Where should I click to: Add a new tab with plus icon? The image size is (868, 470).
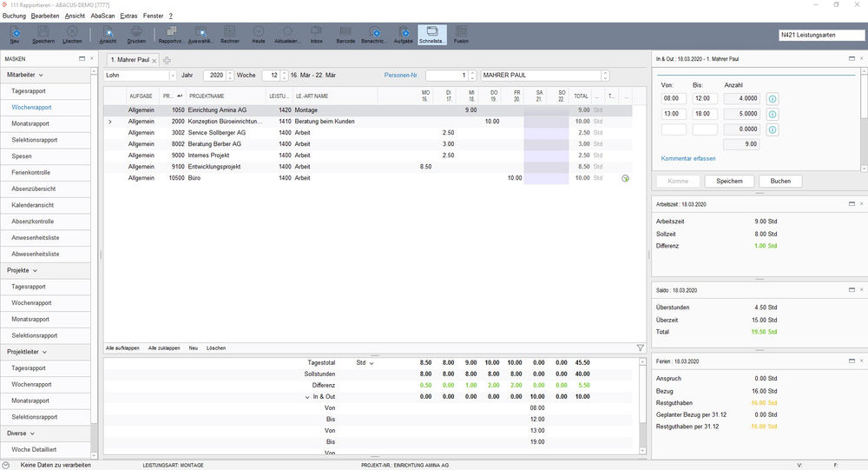[167, 60]
